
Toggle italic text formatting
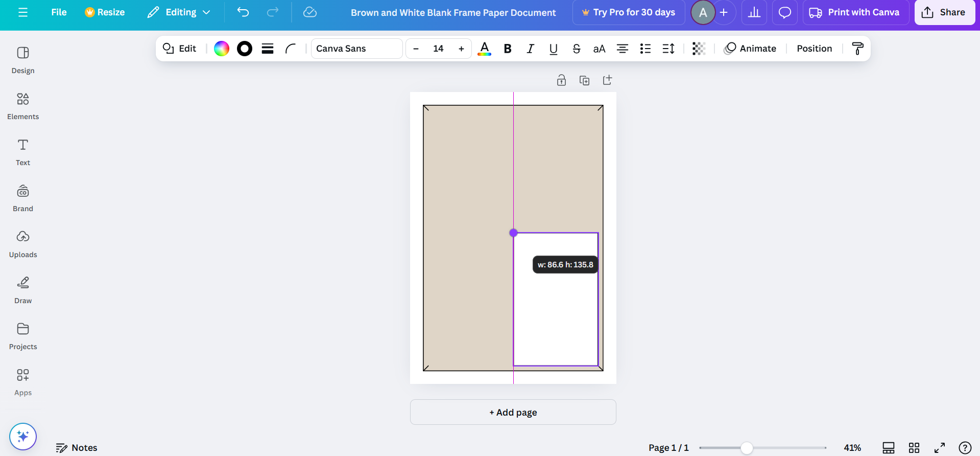click(x=530, y=49)
